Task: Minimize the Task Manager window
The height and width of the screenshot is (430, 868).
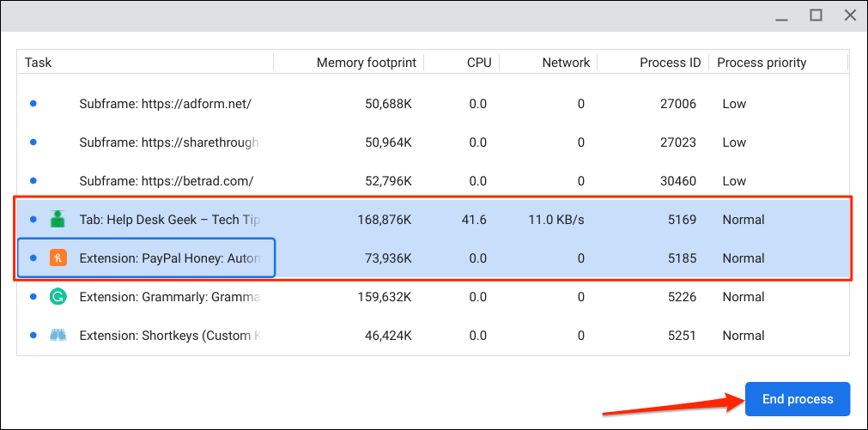Action: 781,15
